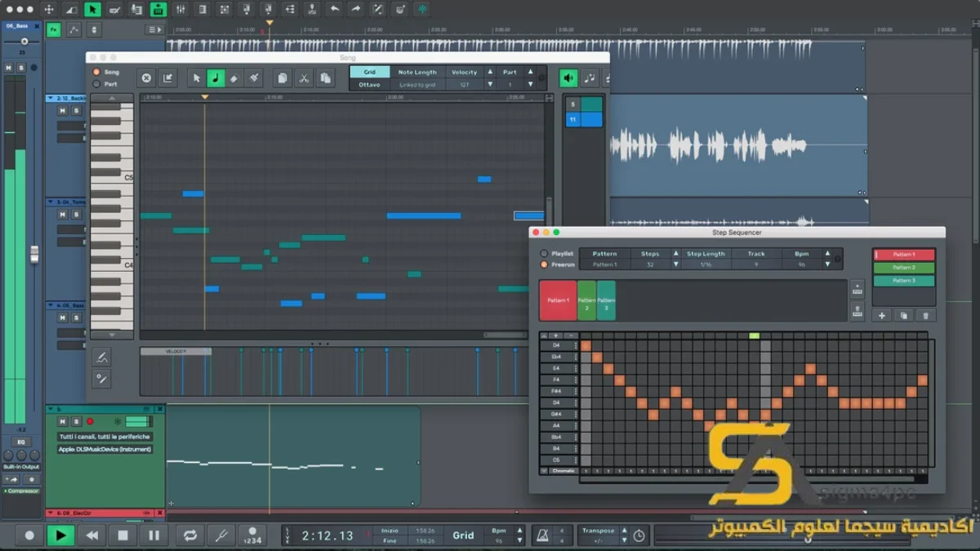This screenshot has height=551, width=980.
Task: Select the Grid tab in Song editor
Action: pyautogui.click(x=370, y=72)
